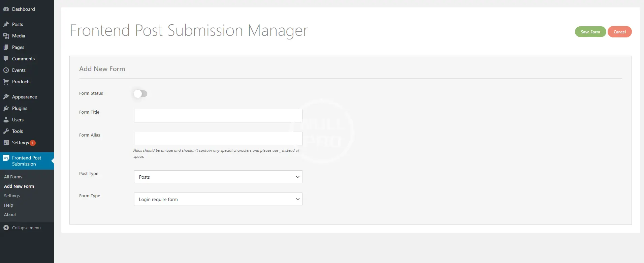Open the Post Type dropdown
644x263 pixels.
tap(218, 177)
